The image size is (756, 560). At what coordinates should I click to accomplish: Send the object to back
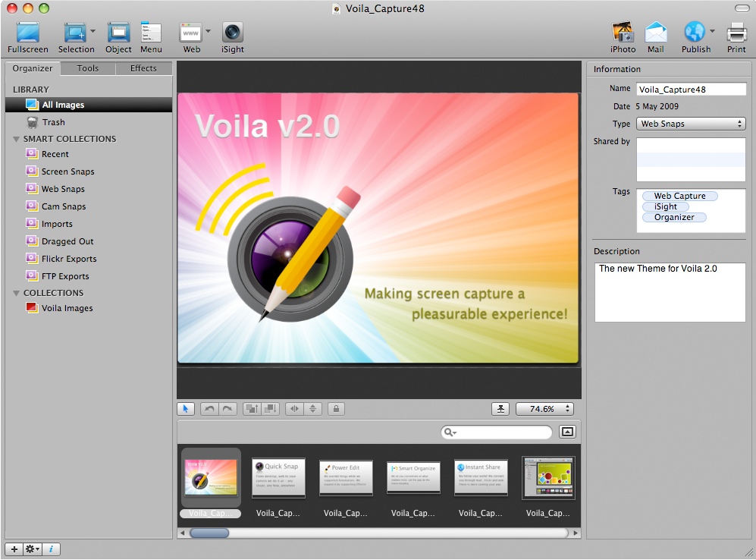[270, 409]
